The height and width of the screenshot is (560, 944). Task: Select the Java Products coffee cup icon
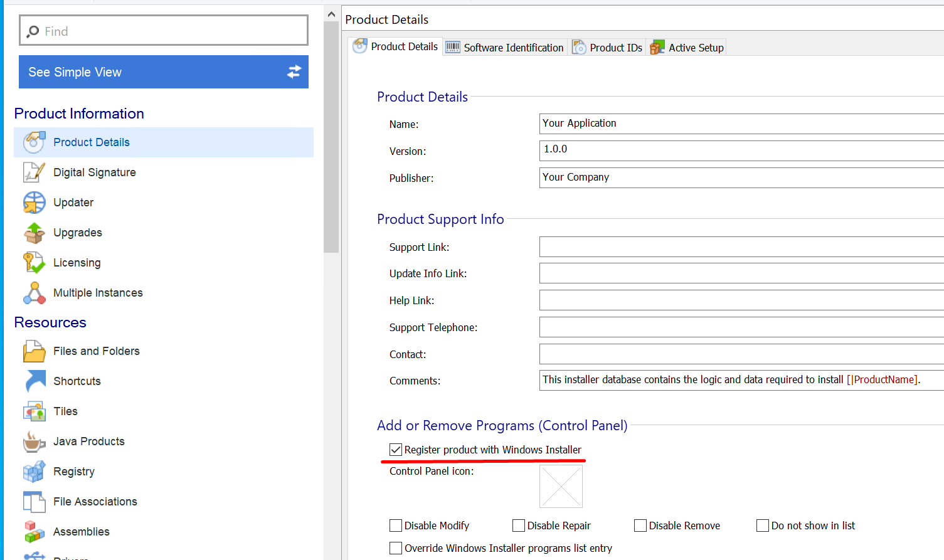coord(34,441)
